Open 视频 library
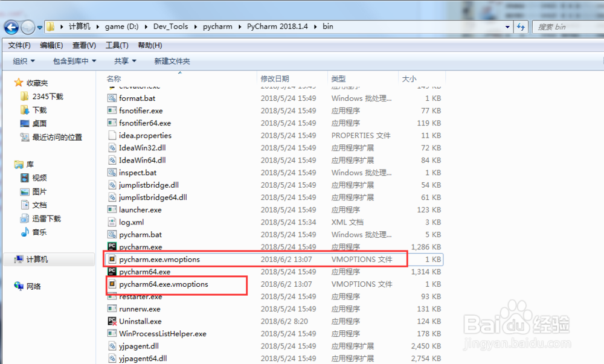 [33, 177]
